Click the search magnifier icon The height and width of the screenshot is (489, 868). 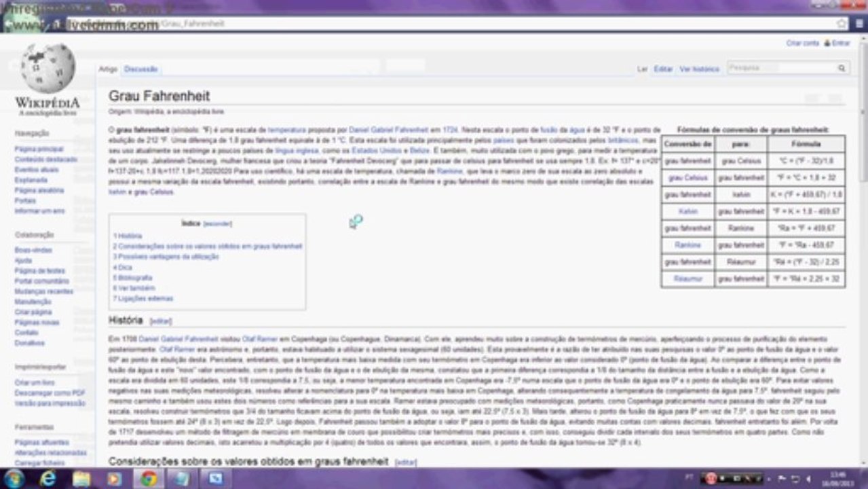[842, 68]
